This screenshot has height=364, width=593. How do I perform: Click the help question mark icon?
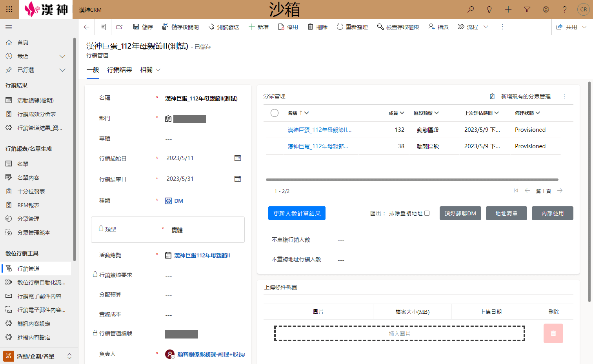tap(565, 9)
